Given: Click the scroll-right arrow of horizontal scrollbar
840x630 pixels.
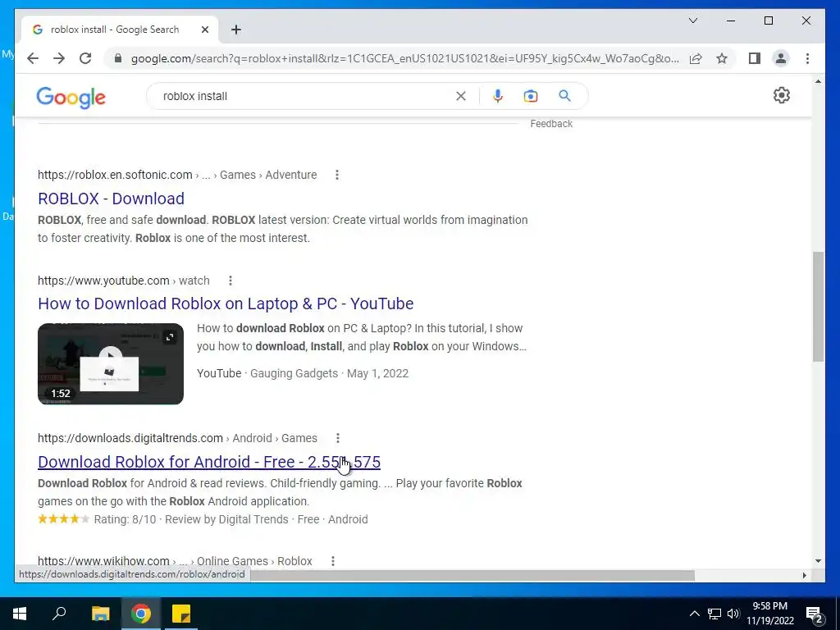Looking at the screenshot, I should click(x=804, y=575).
